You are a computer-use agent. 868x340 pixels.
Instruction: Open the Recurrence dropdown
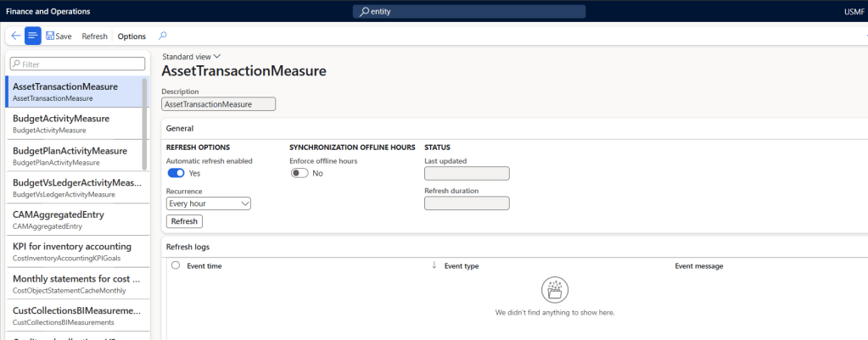click(x=209, y=203)
